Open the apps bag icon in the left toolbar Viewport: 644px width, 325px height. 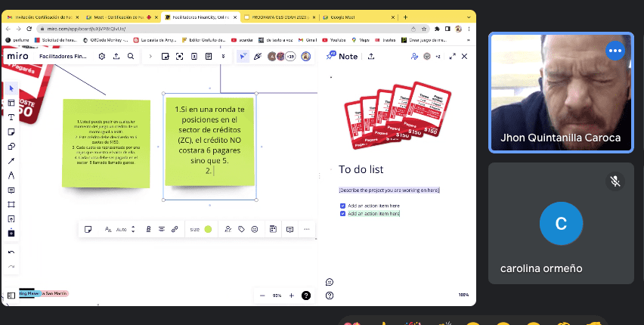tap(11, 233)
